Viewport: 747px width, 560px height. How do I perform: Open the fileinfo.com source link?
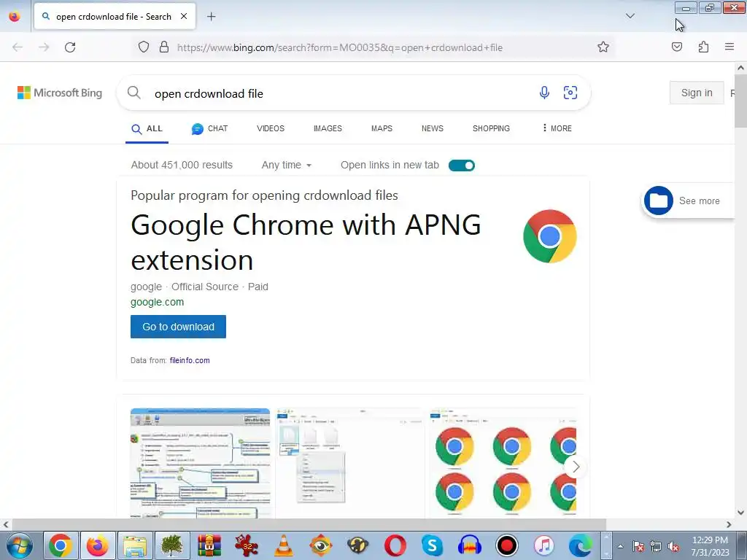tap(190, 360)
